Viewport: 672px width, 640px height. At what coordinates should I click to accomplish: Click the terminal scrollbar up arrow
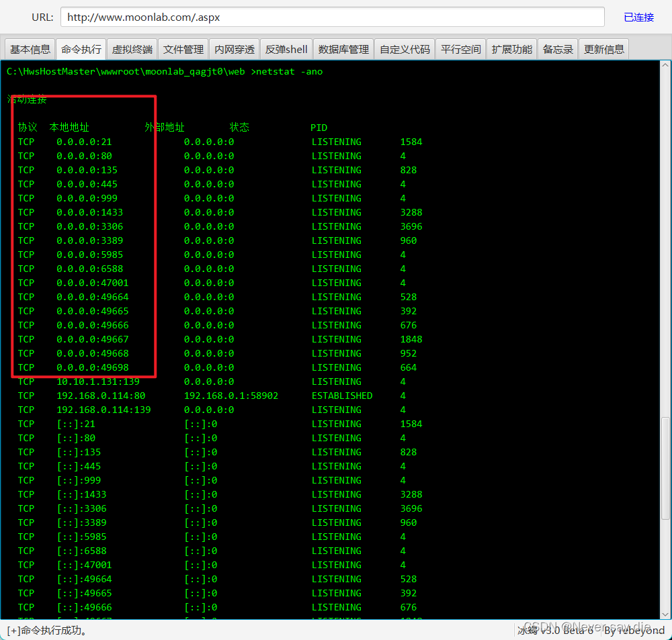(665, 66)
